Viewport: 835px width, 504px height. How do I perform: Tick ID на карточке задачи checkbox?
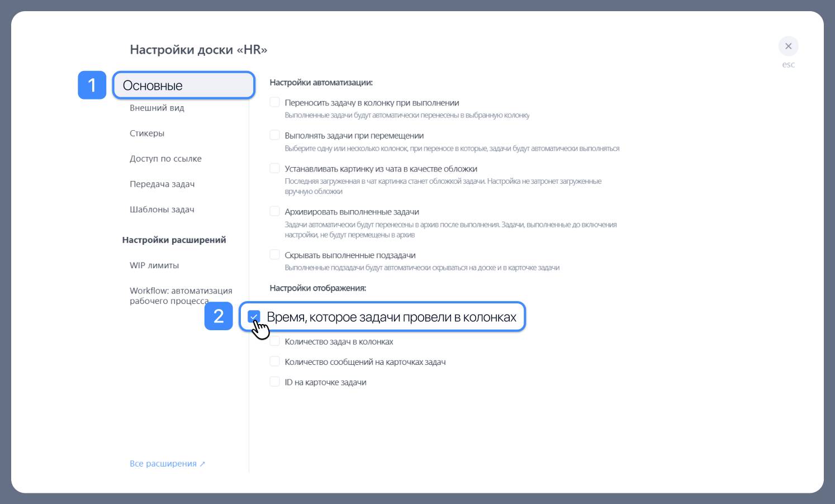click(274, 382)
